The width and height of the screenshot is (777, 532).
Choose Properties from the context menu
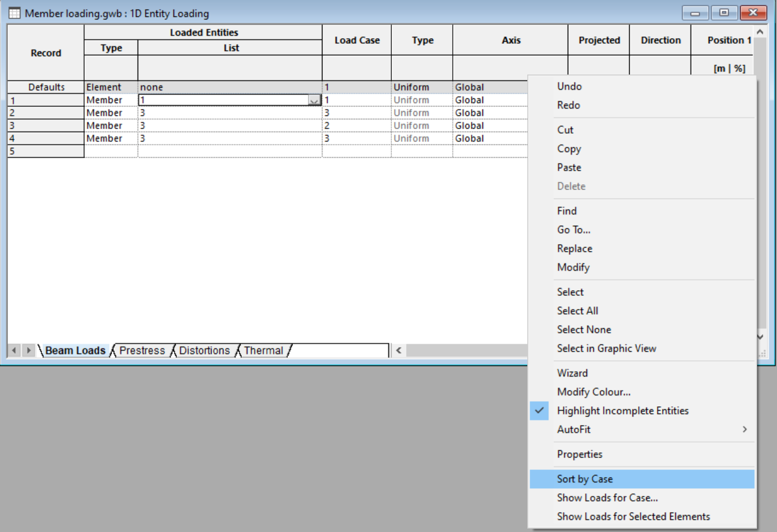click(580, 454)
